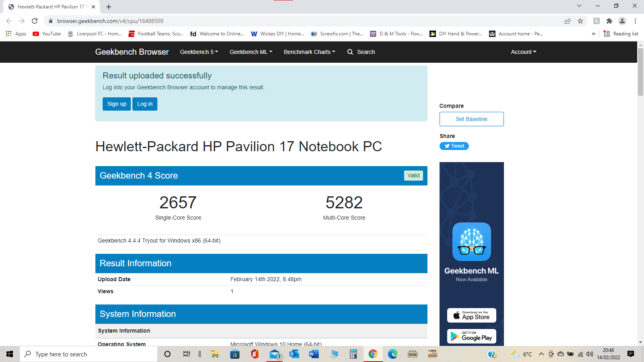
Task: Bookmark this page with the star icon
Action: point(580,21)
